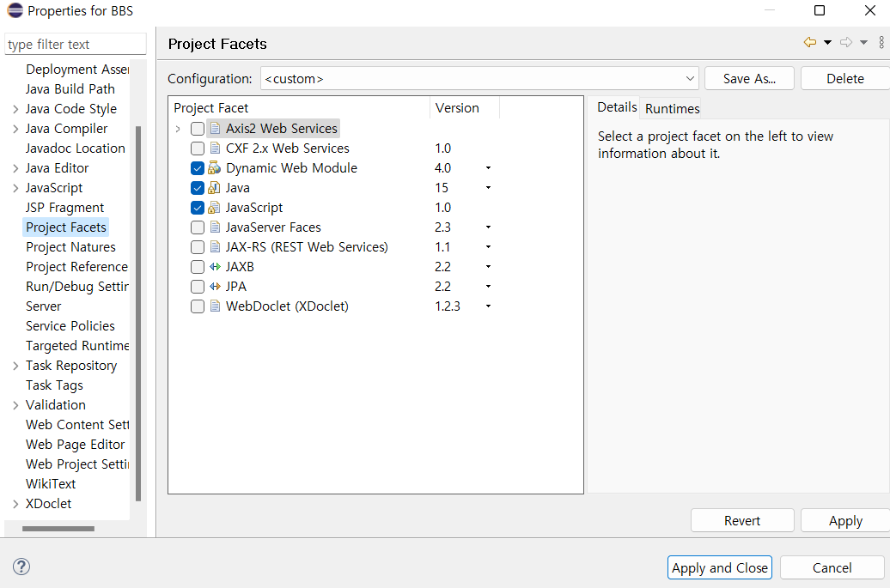This screenshot has height=588, width=890.
Task: Enable the WebDoclet (XDoclet) checkbox
Action: (198, 306)
